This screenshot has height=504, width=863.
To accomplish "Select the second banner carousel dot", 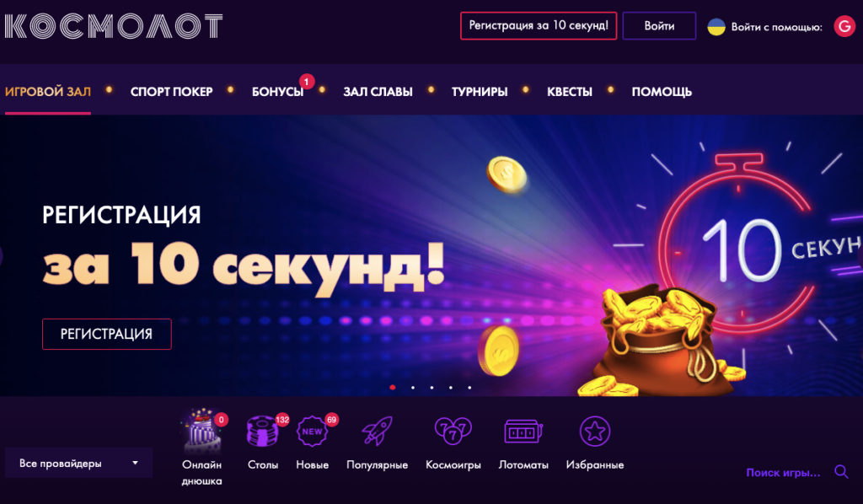I will [413, 388].
